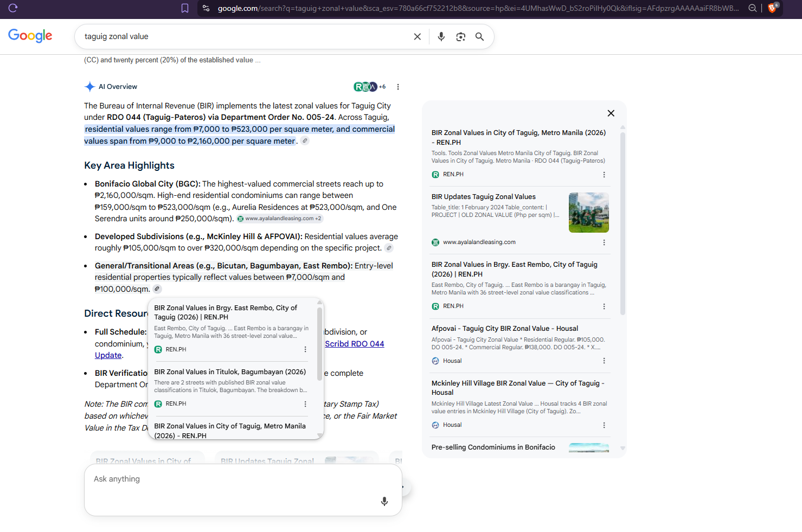Click citation icon after ₱100,000/sqm

[x=157, y=289]
